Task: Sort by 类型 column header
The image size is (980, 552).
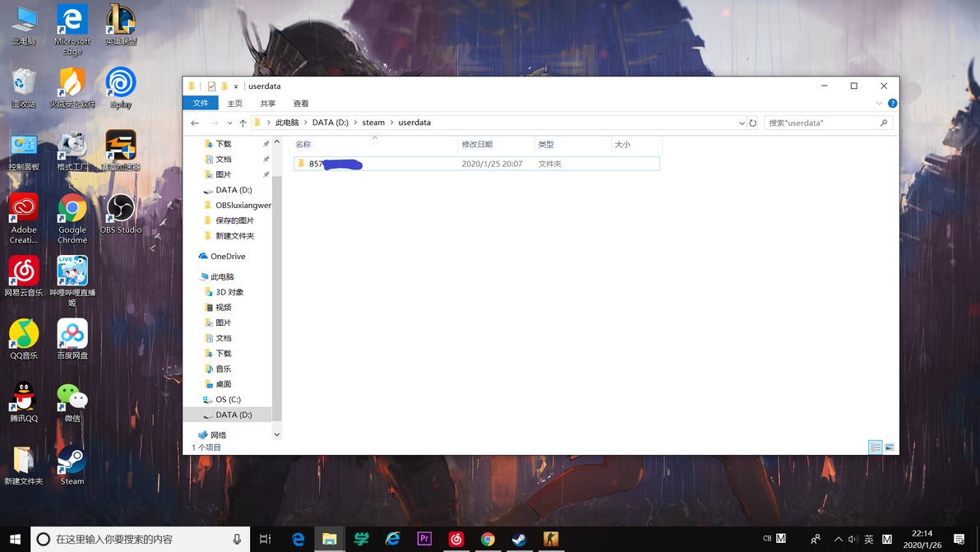Action: click(572, 145)
